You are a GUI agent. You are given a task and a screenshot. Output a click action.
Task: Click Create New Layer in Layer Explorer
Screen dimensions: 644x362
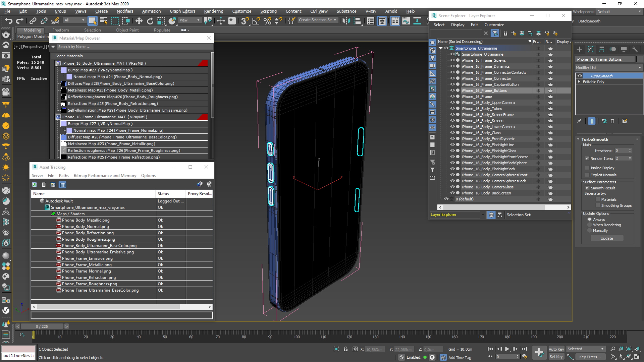point(514,33)
